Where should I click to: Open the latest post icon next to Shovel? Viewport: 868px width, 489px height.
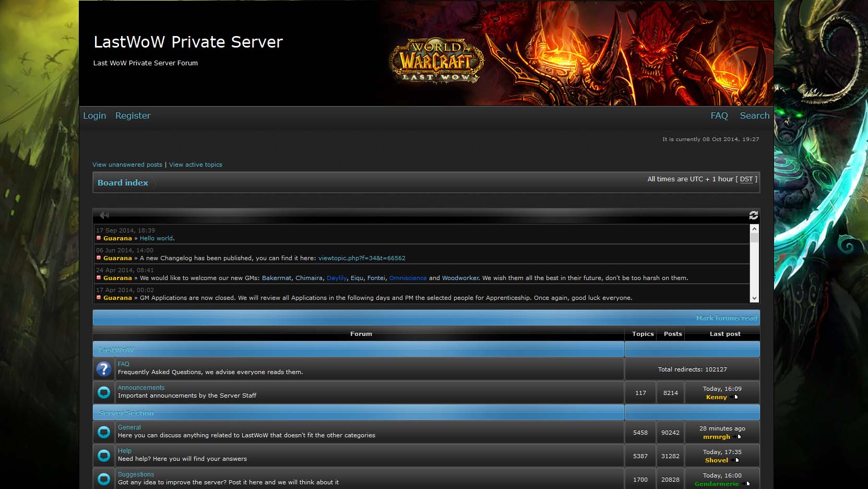point(735,460)
